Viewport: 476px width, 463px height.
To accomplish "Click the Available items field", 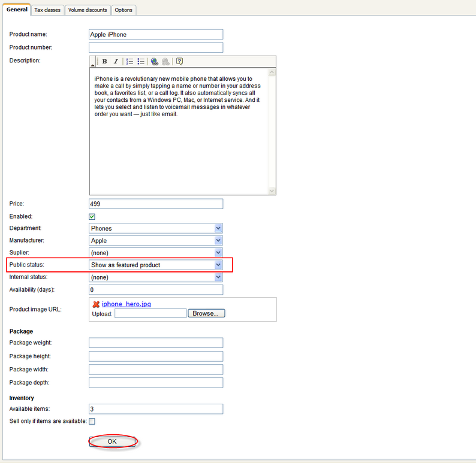I will [x=156, y=408].
